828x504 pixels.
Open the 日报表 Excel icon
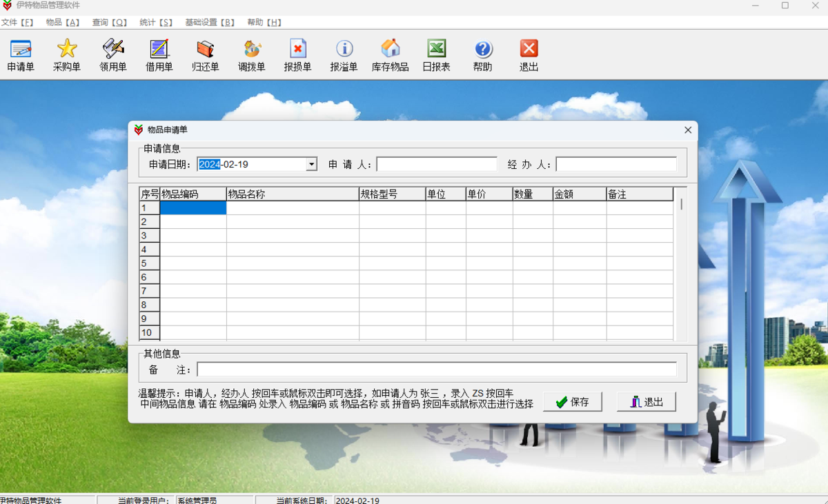coord(436,50)
